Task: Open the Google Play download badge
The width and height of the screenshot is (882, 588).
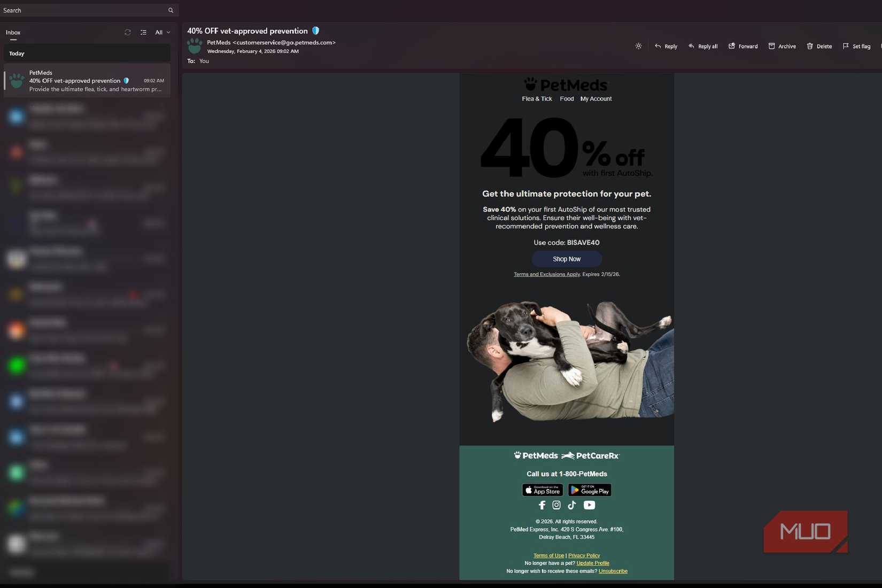Action: tap(590, 490)
